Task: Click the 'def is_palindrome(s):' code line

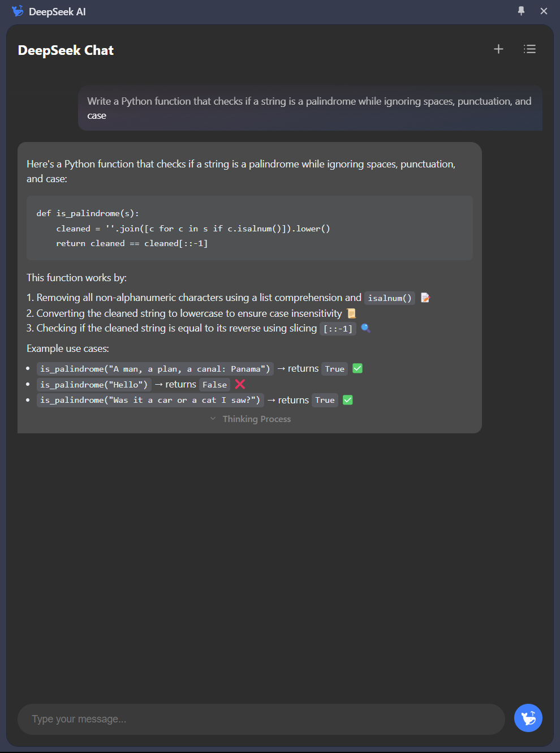Action: coord(88,213)
